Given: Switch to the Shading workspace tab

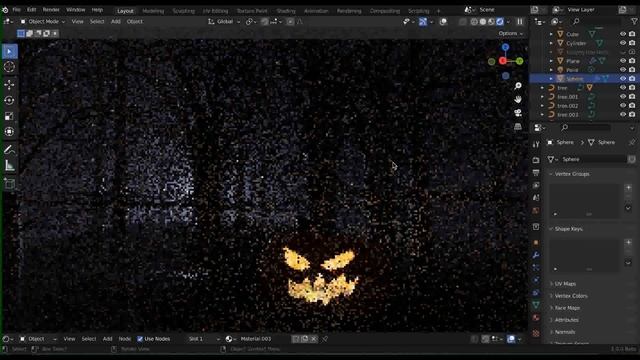Looking at the screenshot, I should pyautogui.click(x=286, y=11).
